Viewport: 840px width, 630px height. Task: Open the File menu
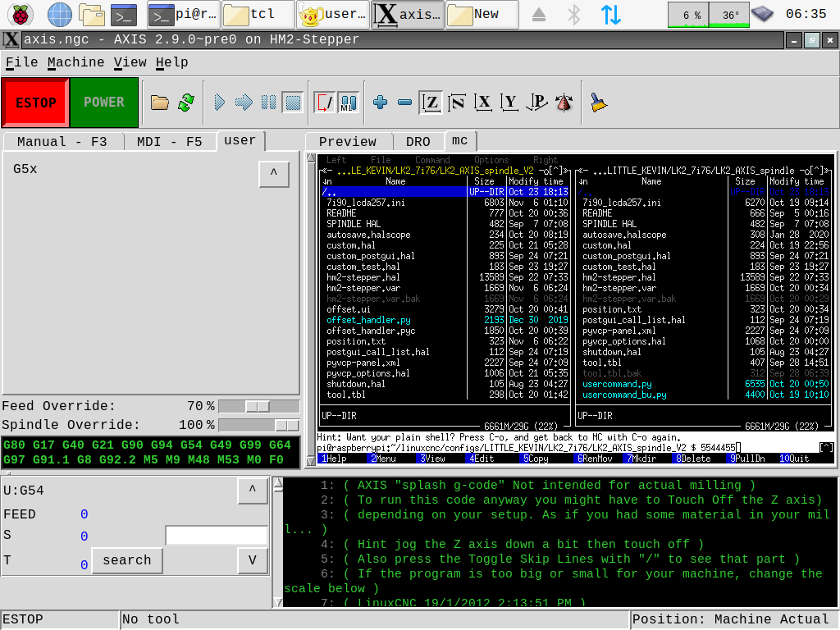pyautogui.click(x=21, y=62)
